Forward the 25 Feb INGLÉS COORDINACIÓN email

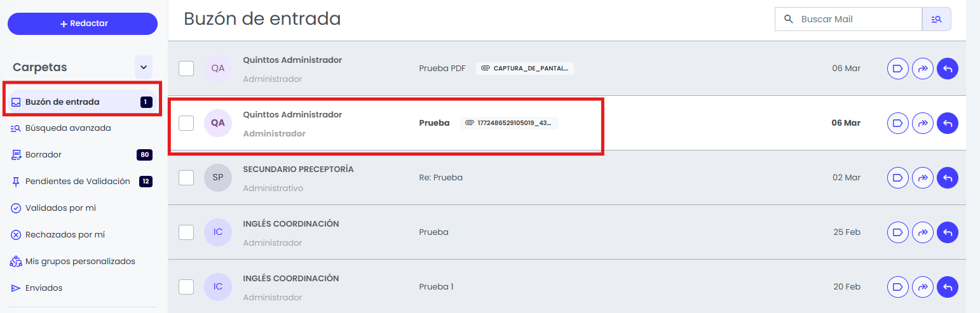(x=922, y=232)
